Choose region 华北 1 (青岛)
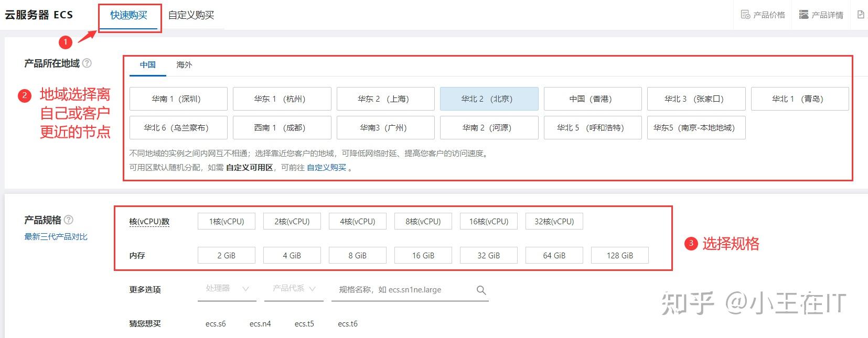 click(x=800, y=99)
